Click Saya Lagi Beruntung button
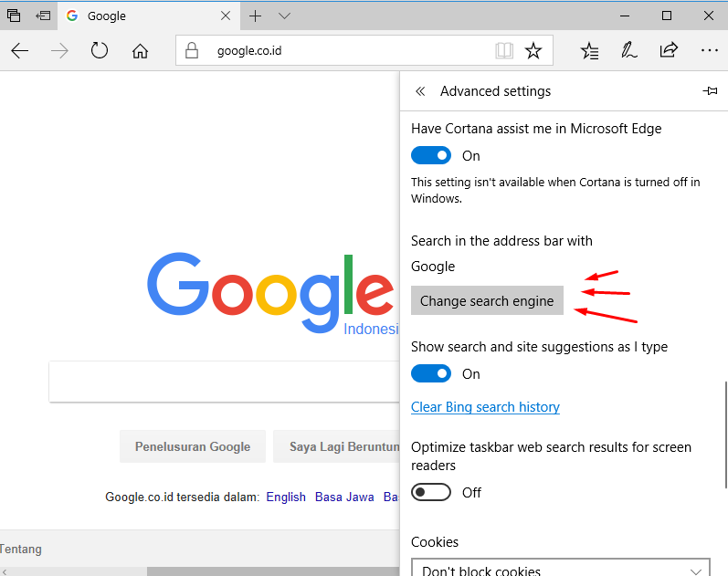Image resolution: width=728 pixels, height=576 pixels. [337, 446]
